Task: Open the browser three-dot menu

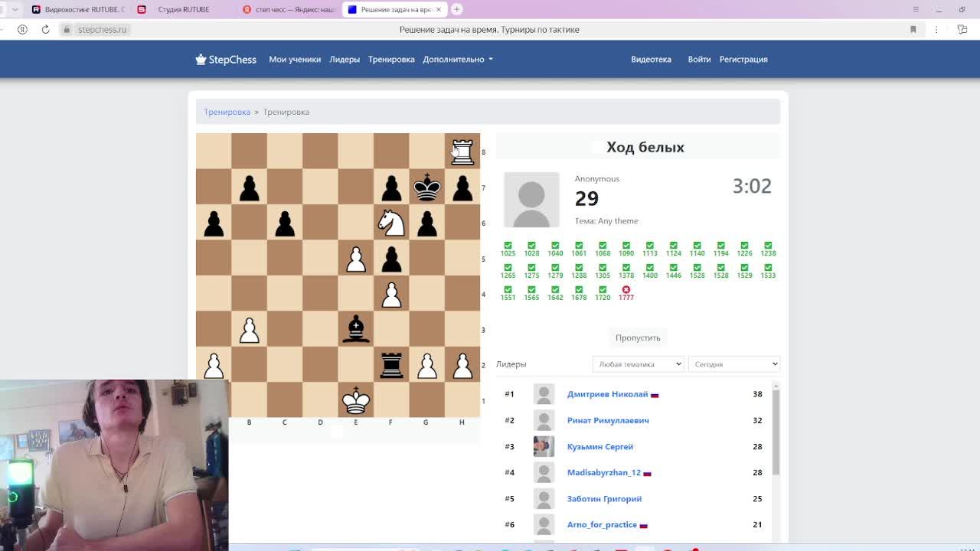Action: click(x=936, y=29)
